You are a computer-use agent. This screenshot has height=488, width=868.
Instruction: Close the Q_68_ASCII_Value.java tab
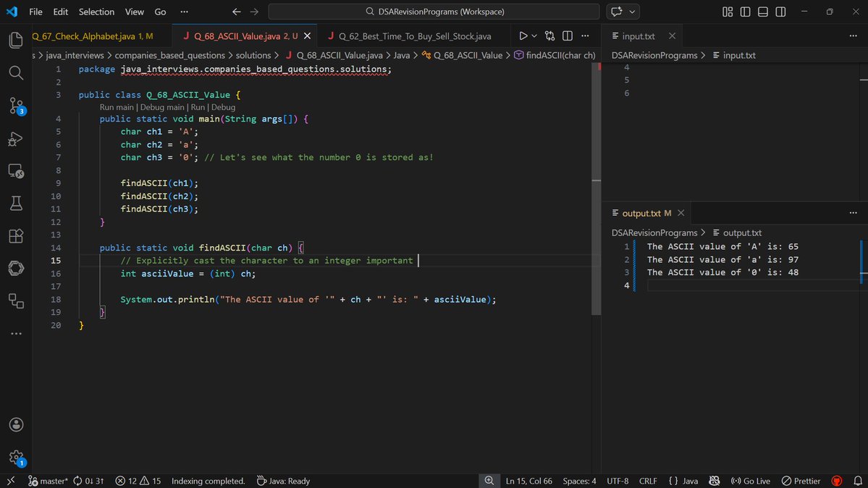[307, 36]
